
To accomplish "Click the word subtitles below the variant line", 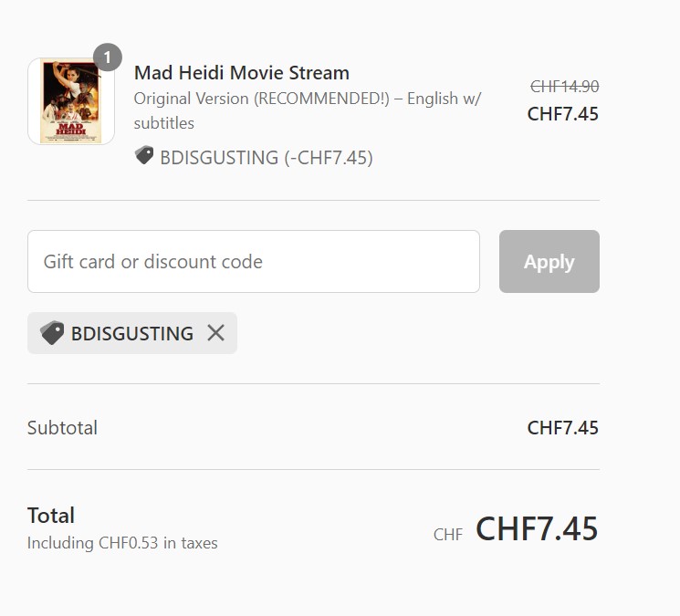I will click(x=164, y=123).
